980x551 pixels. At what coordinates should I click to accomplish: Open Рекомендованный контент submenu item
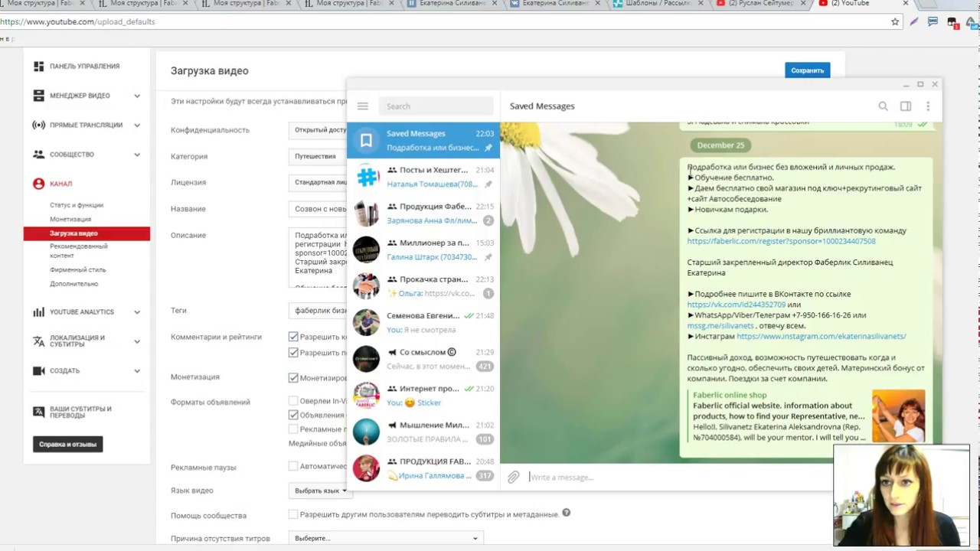coord(79,251)
